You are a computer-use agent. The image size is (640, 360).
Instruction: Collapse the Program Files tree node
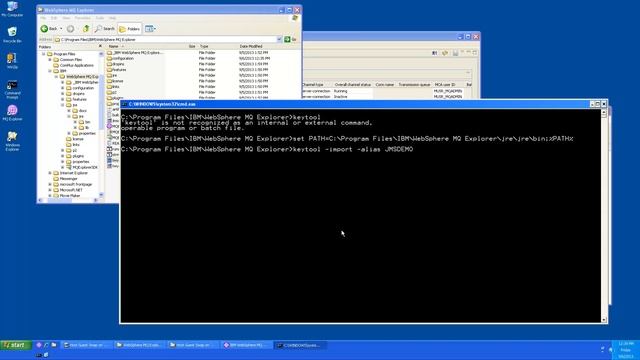[44, 54]
